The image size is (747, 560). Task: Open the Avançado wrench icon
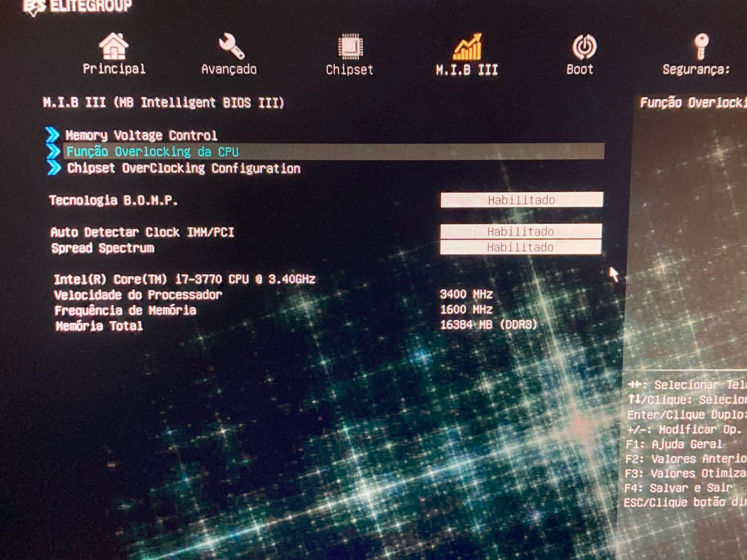click(231, 46)
